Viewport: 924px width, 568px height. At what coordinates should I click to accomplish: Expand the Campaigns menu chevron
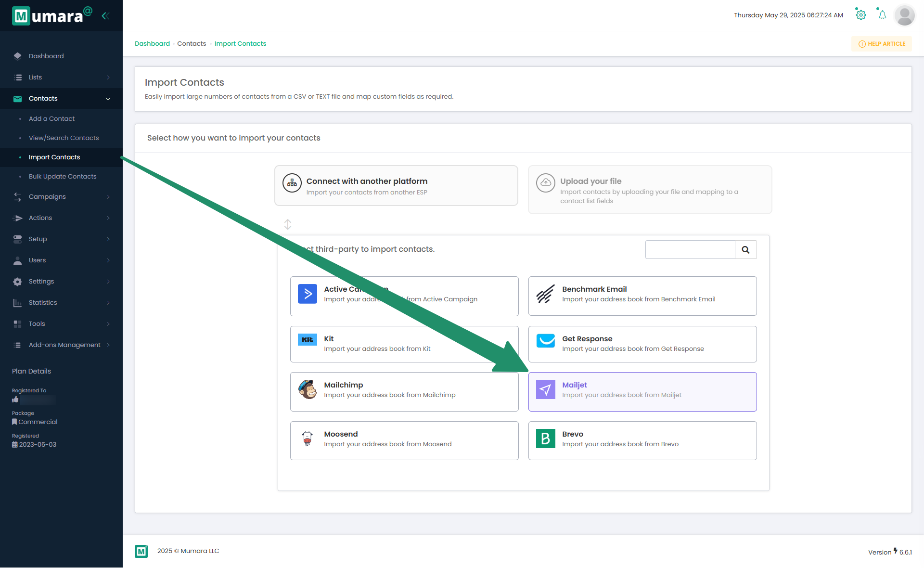click(x=108, y=197)
